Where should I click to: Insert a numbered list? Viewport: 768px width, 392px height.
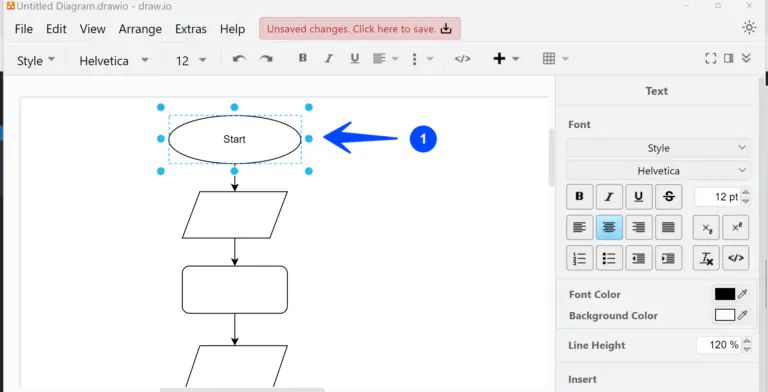pyautogui.click(x=579, y=258)
